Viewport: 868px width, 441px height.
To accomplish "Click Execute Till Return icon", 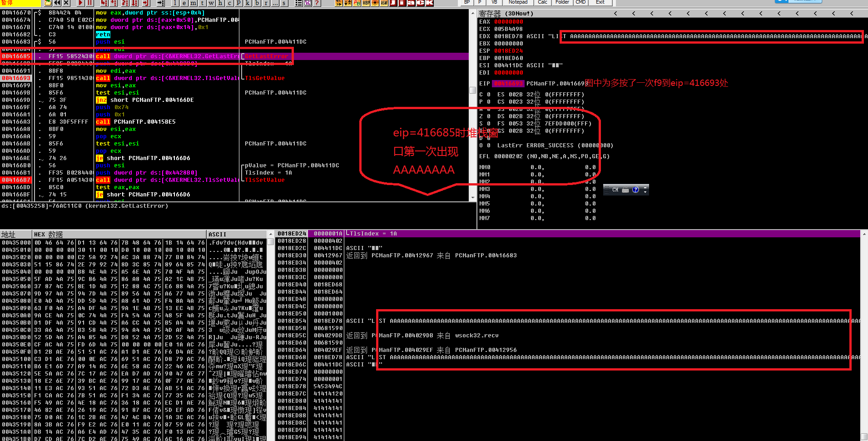I will (146, 3).
